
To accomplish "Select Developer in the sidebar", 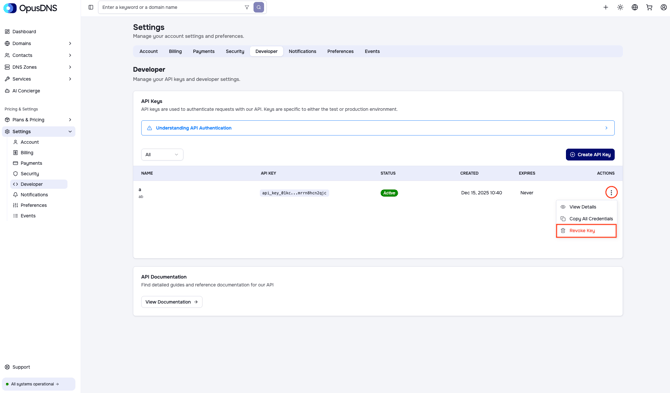I will [x=38, y=184].
